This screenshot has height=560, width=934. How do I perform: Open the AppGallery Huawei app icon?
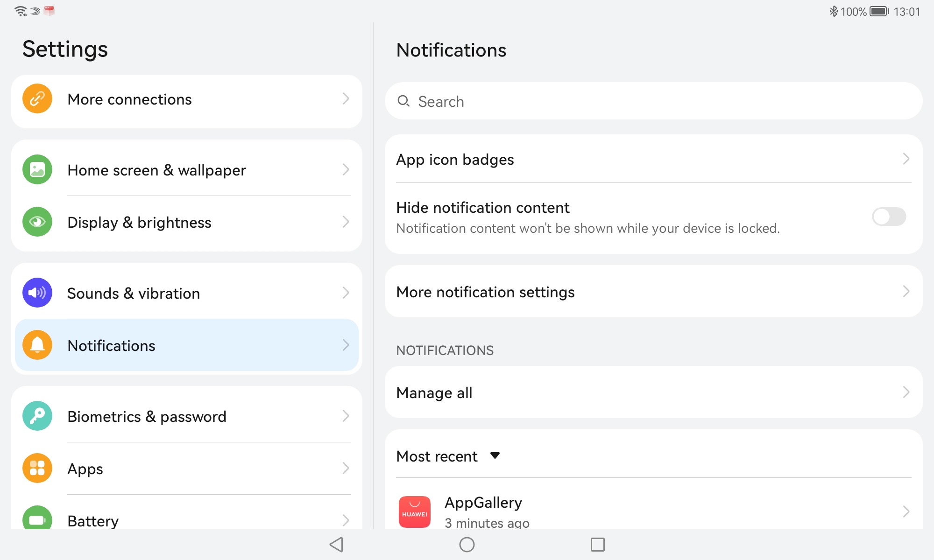(x=415, y=511)
